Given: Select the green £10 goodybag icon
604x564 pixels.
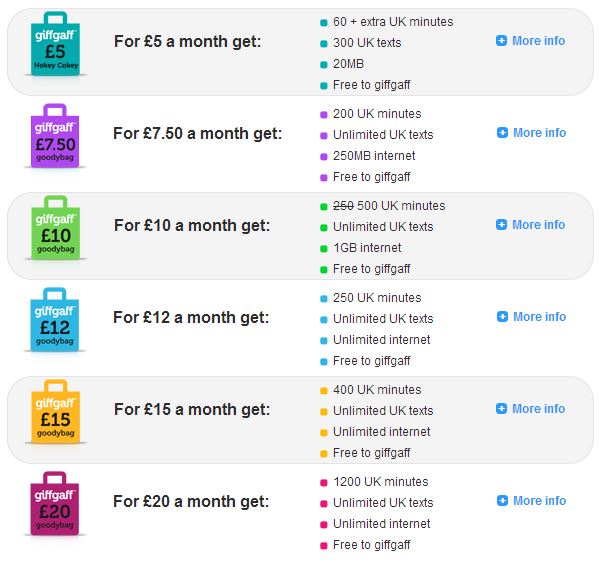Looking at the screenshot, I should click(55, 227).
